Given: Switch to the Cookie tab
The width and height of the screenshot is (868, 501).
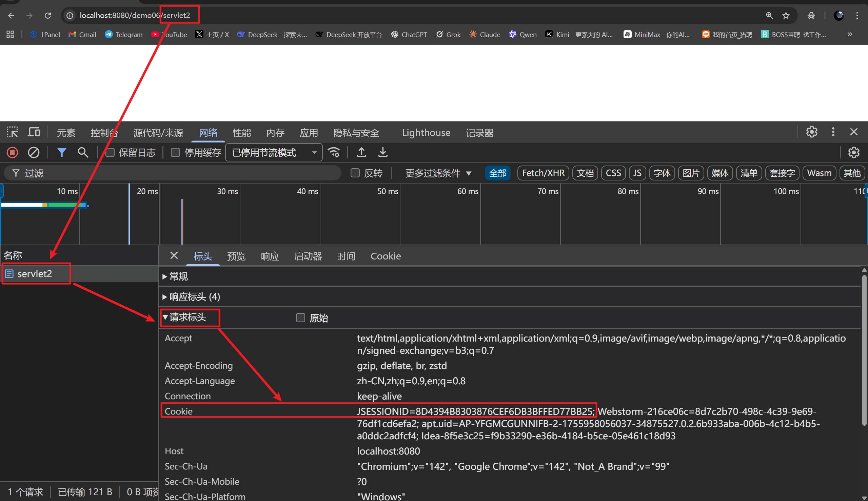Looking at the screenshot, I should click(385, 256).
